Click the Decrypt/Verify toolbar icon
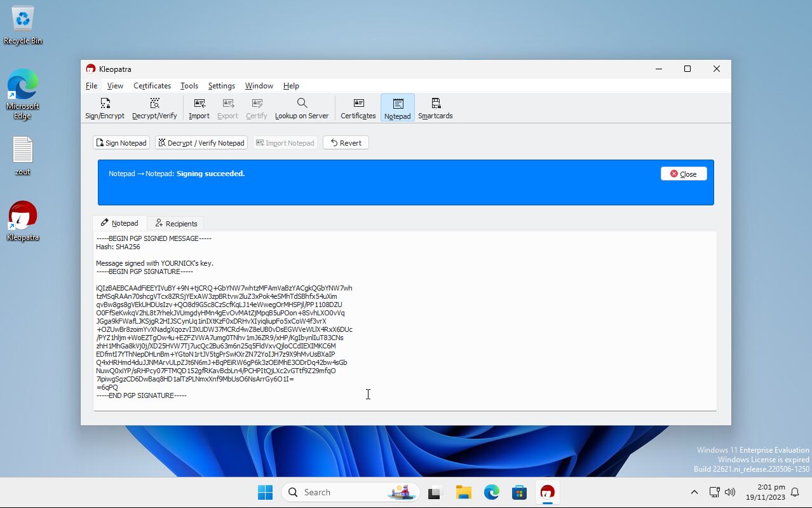Viewport: 812px width, 508px height. point(154,108)
